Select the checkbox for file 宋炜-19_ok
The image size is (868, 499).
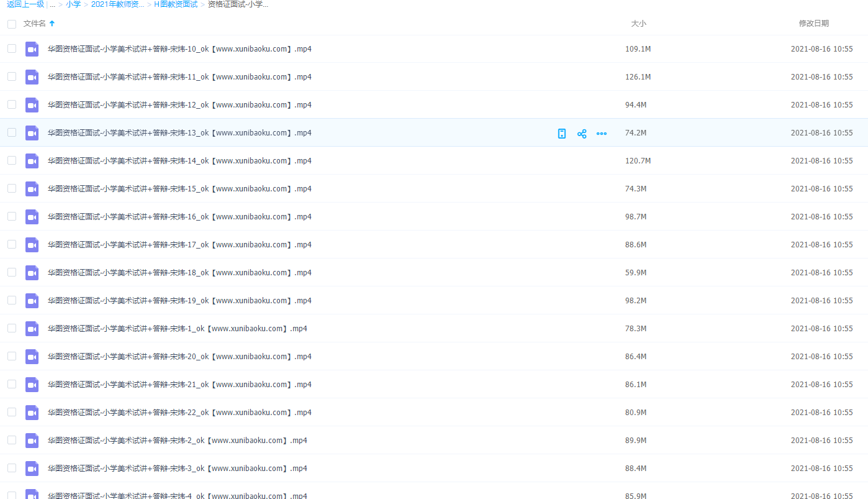(x=12, y=300)
